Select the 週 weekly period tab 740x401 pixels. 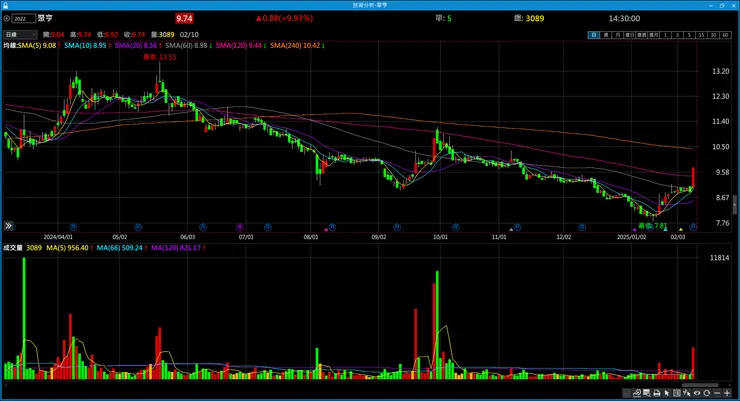coord(605,35)
